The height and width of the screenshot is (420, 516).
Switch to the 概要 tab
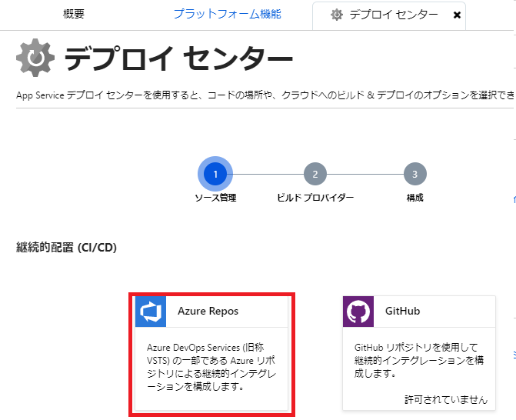(x=74, y=14)
